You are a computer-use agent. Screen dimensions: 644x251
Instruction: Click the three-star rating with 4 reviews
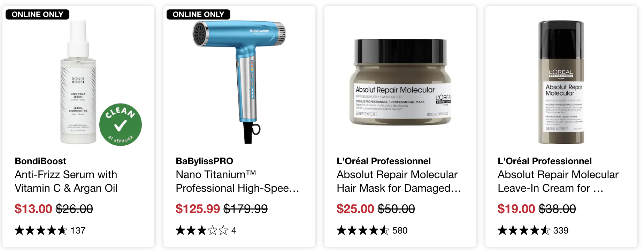click(x=206, y=230)
